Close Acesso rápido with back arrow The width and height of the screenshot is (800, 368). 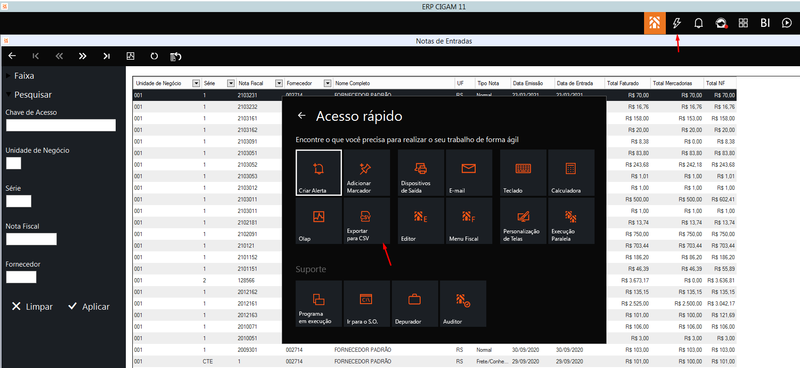point(302,116)
